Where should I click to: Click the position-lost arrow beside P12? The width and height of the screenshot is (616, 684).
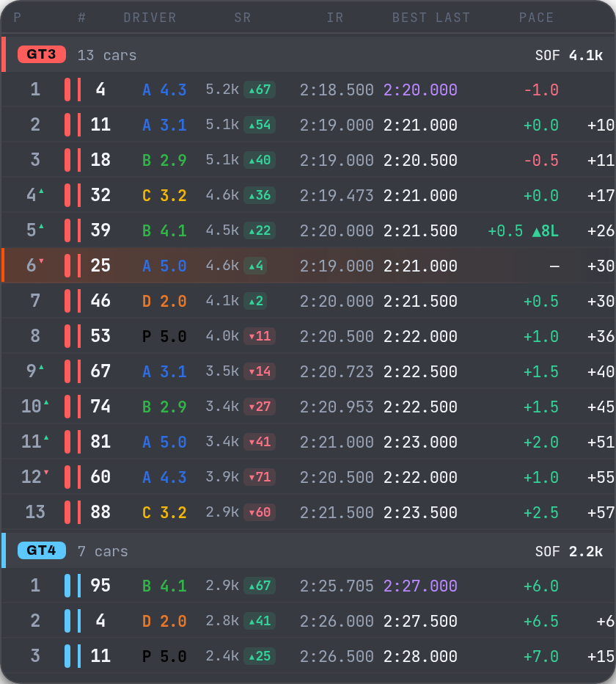pyautogui.click(x=46, y=473)
